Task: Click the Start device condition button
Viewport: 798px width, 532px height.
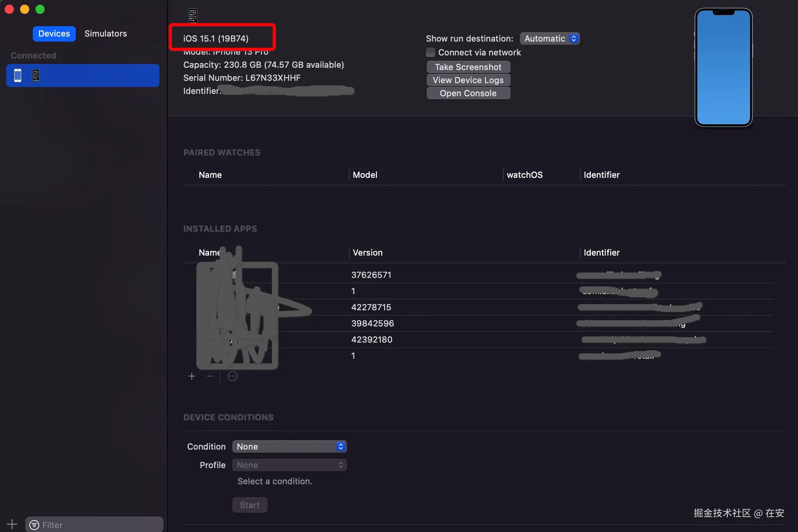Action: click(250, 505)
